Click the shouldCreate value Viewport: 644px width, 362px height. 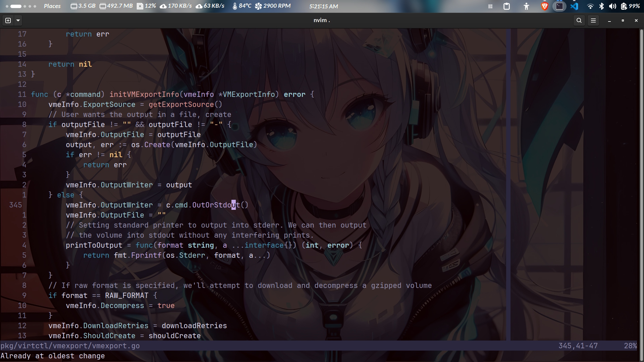(x=175, y=336)
